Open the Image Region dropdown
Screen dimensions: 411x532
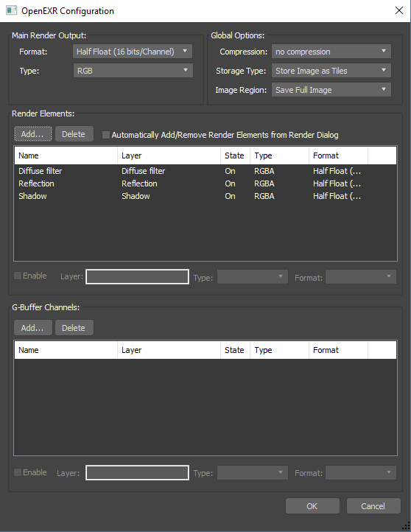point(331,90)
